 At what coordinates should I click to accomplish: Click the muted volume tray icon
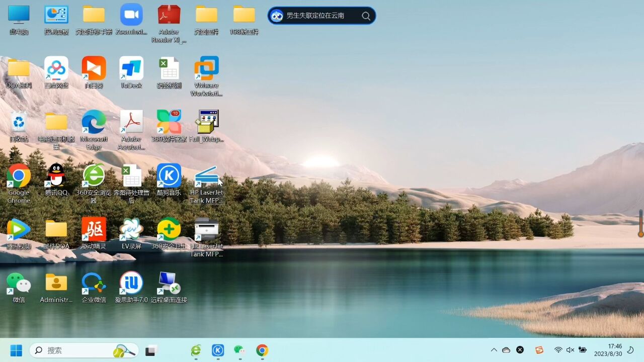point(570,350)
